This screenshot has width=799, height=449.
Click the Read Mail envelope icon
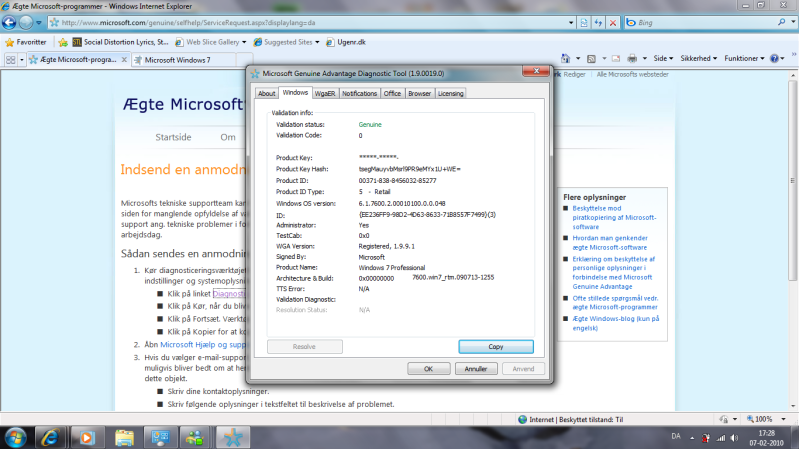tap(616, 59)
